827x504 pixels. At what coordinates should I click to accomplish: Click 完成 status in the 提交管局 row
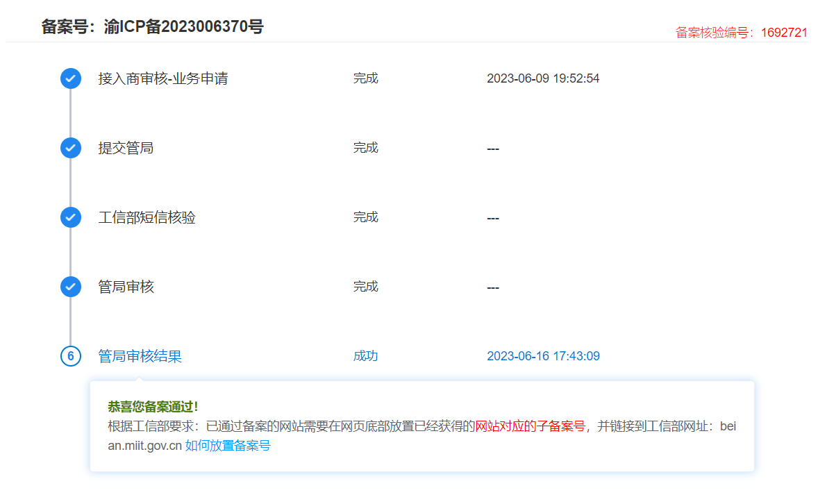tap(365, 148)
